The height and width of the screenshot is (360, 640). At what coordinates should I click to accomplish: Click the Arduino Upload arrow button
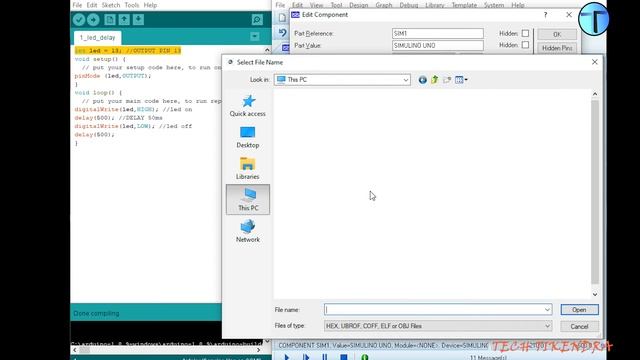tap(93, 20)
